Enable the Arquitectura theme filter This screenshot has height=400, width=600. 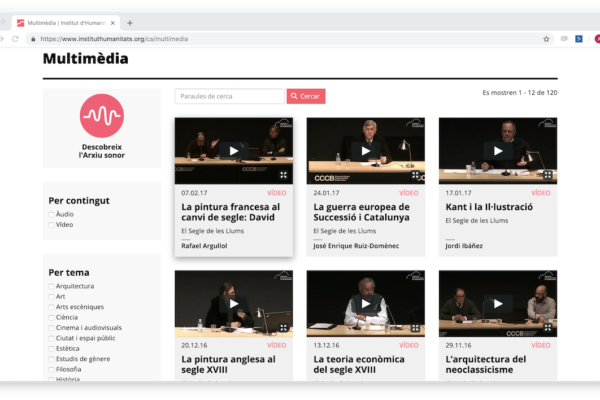[x=52, y=286]
